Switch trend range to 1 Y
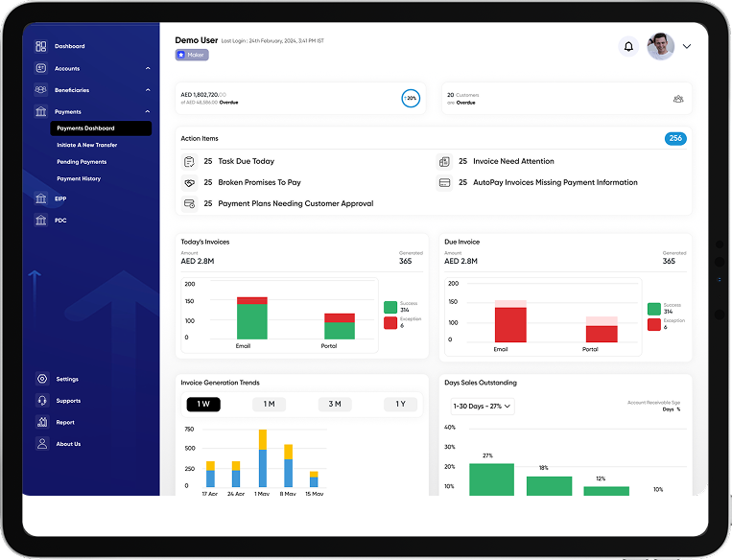 click(400, 405)
